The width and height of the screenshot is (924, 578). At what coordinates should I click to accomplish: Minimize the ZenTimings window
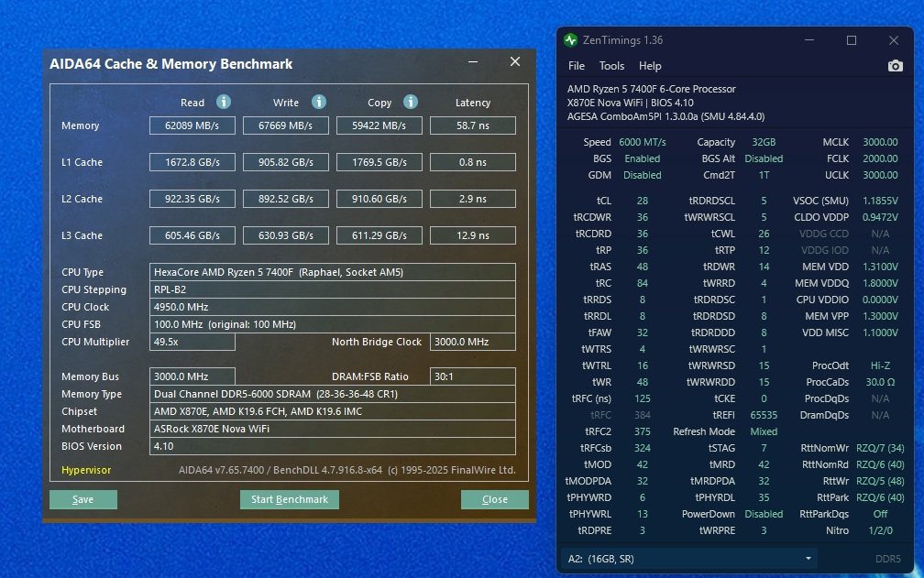[x=809, y=40]
